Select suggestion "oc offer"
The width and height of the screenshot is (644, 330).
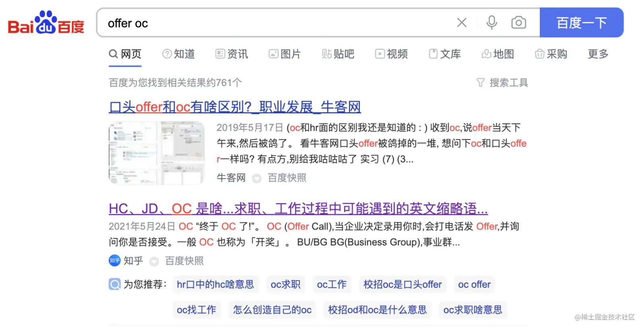(474, 285)
